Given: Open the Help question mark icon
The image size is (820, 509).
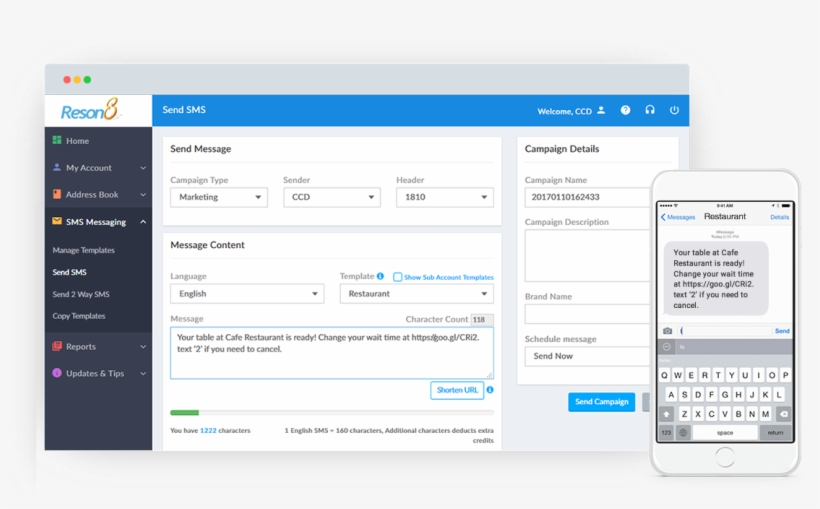Looking at the screenshot, I should [x=625, y=110].
